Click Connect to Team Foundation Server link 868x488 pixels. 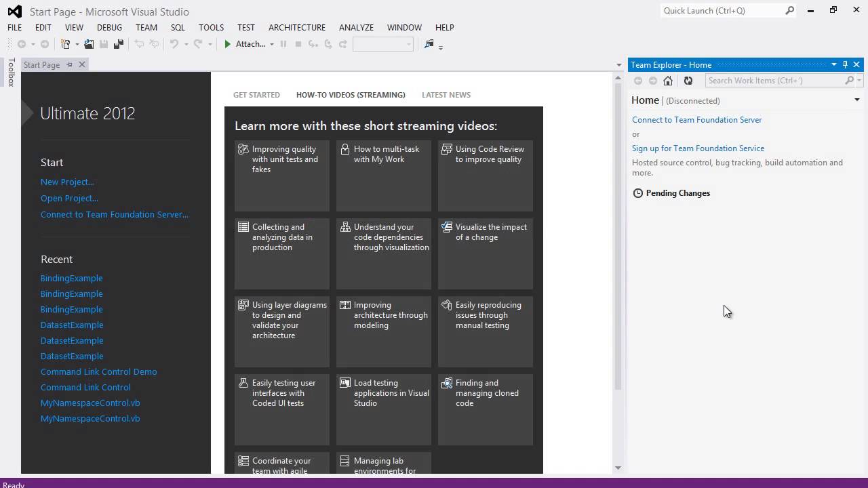pyautogui.click(x=697, y=119)
